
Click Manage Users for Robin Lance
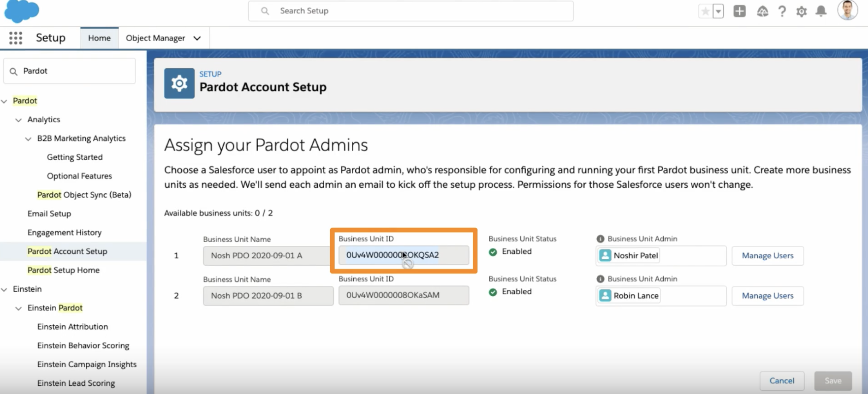[767, 296]
